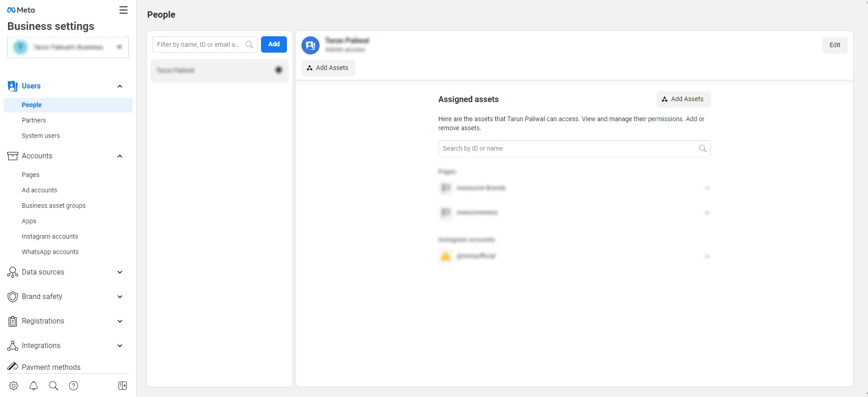868x397 pixels.
Task: Click the search icon in people filter
Action: pyautogui.click(x=249, y=44)
